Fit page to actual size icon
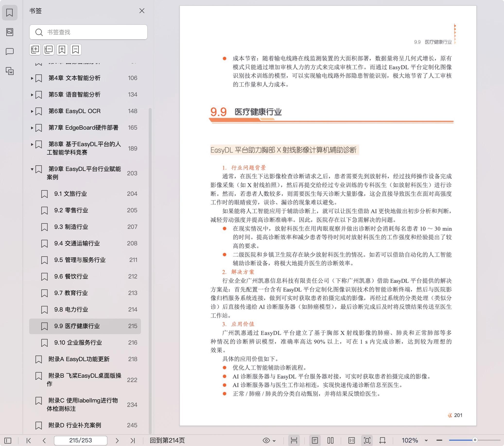Image resolution: width=504 pixels, height=446 pixels. [352, 440]
